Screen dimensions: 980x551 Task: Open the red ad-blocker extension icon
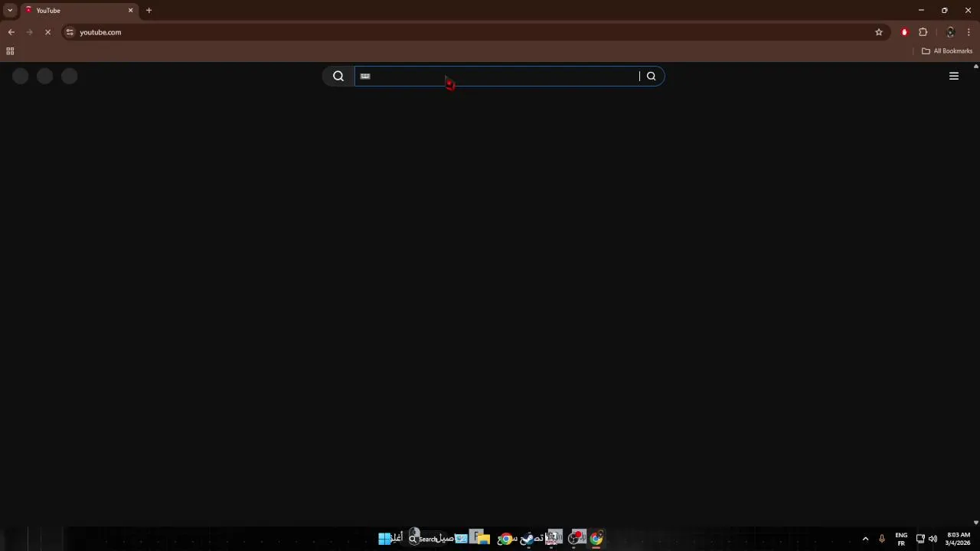pyautogui.click(x=904, y=32)
